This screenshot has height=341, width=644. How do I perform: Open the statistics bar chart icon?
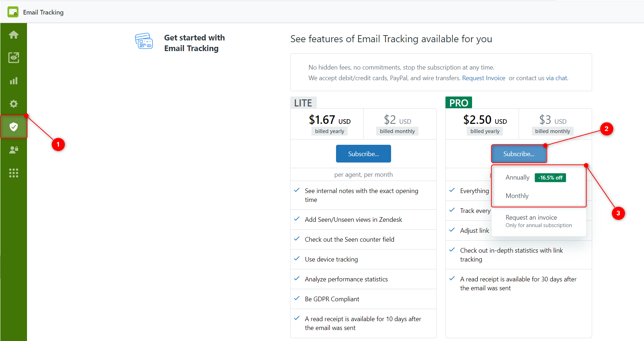[x=13, y=81]
